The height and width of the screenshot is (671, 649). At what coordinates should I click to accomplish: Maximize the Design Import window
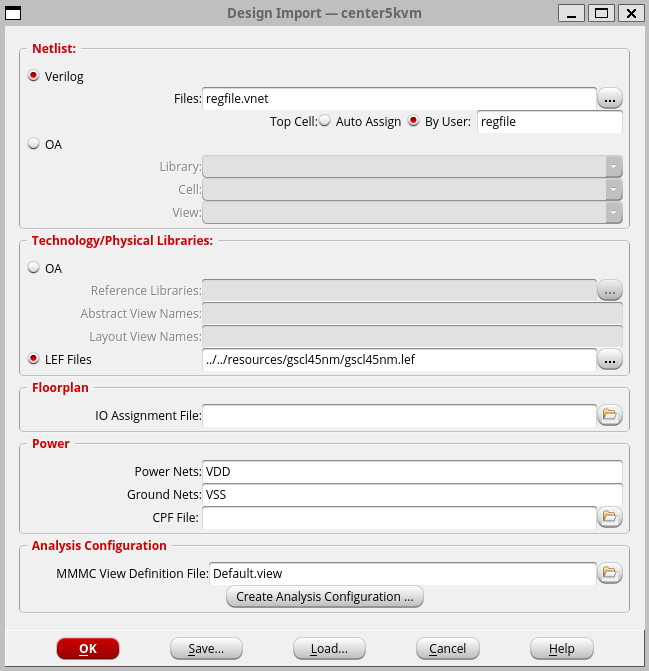pos(601,13)
